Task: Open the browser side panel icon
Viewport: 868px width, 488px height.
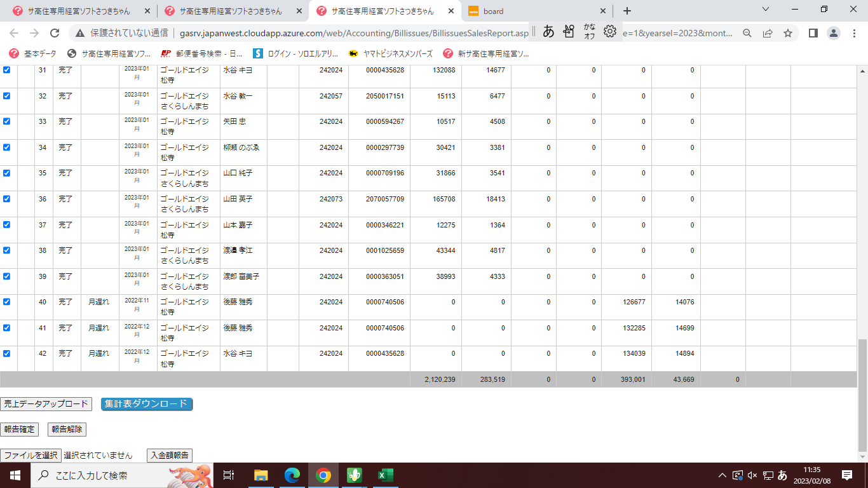Action: (x=813, y=33)
